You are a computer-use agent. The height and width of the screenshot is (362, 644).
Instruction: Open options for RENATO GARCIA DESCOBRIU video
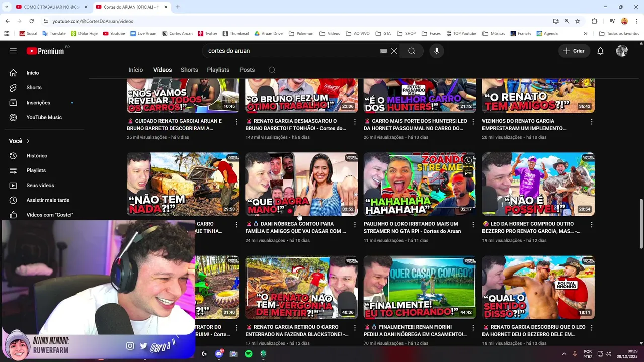click(592, 328)
